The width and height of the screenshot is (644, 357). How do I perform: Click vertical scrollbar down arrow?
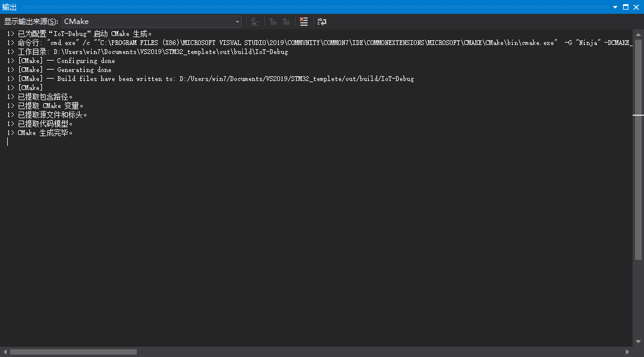click(638, 342)
